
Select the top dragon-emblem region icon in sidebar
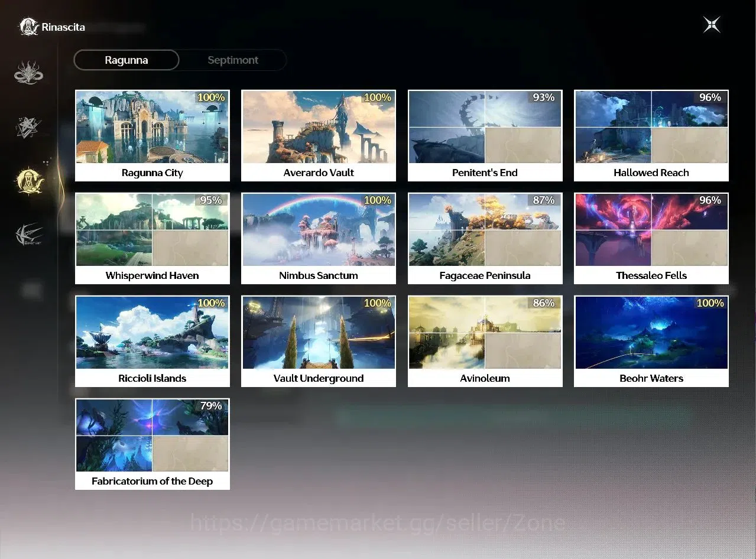click(x=28, y=73)
